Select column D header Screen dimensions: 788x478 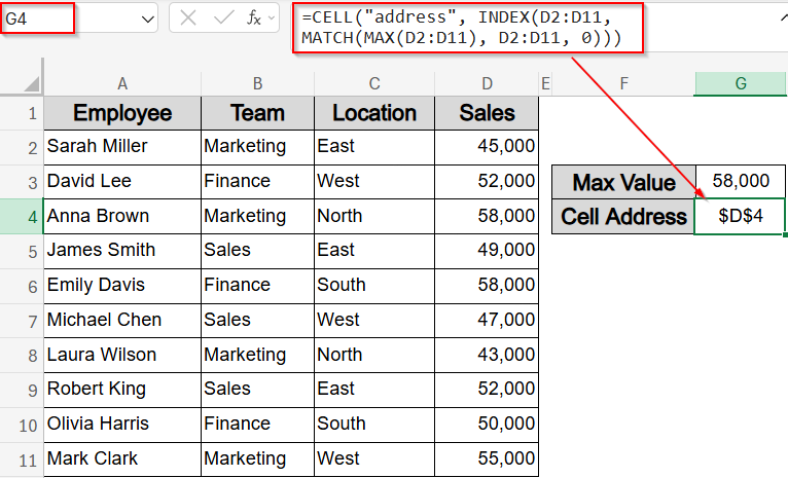point(486,84)
